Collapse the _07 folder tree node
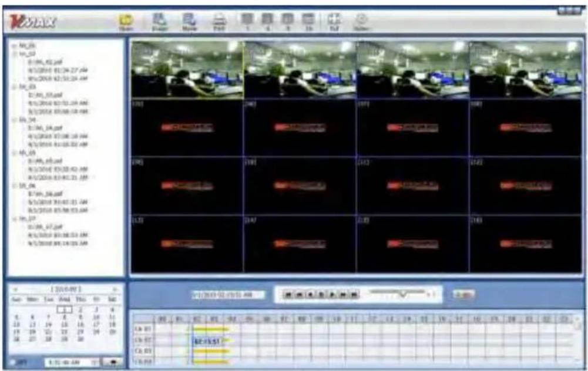Image resolution: width=588 pixels, height=371 pixels. click(x=14, y=219)
